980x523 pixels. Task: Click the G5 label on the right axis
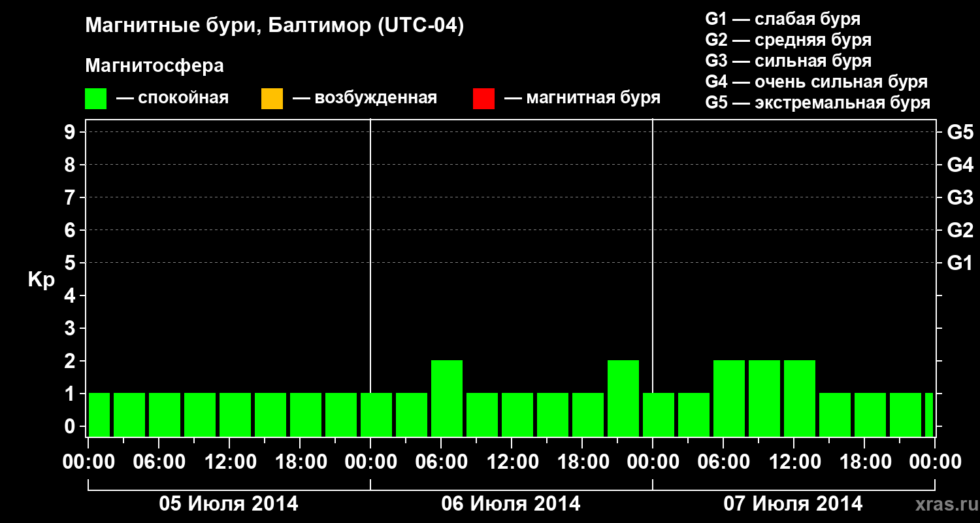pos(960,132)
